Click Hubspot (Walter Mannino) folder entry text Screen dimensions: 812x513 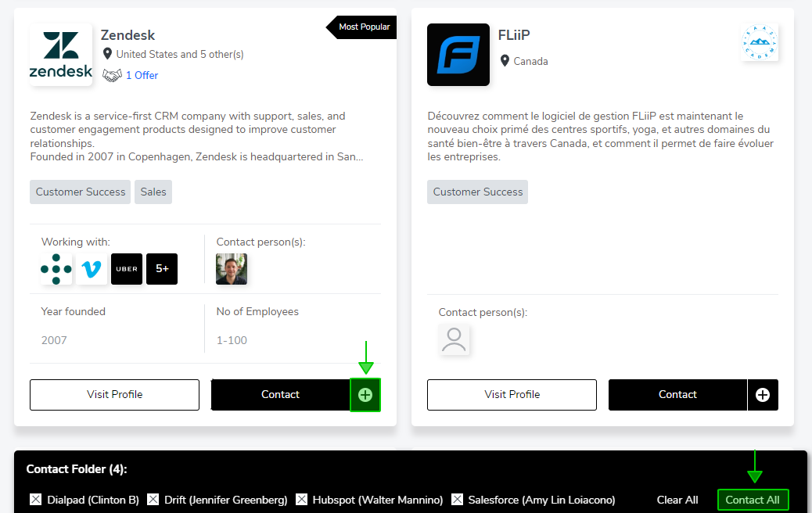(x=378, y=500)
